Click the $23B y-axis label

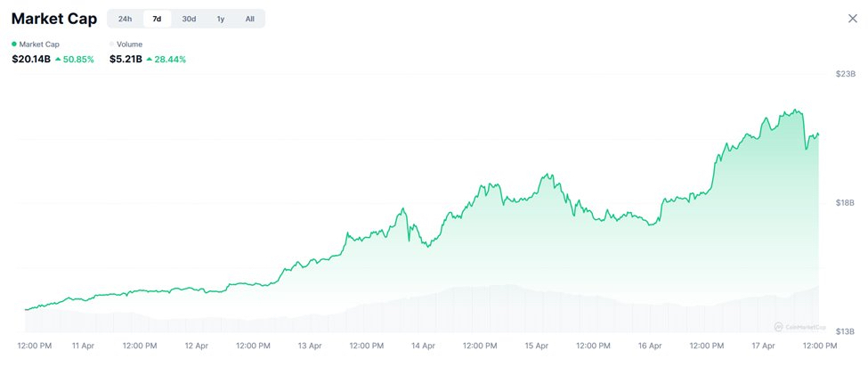845,74
